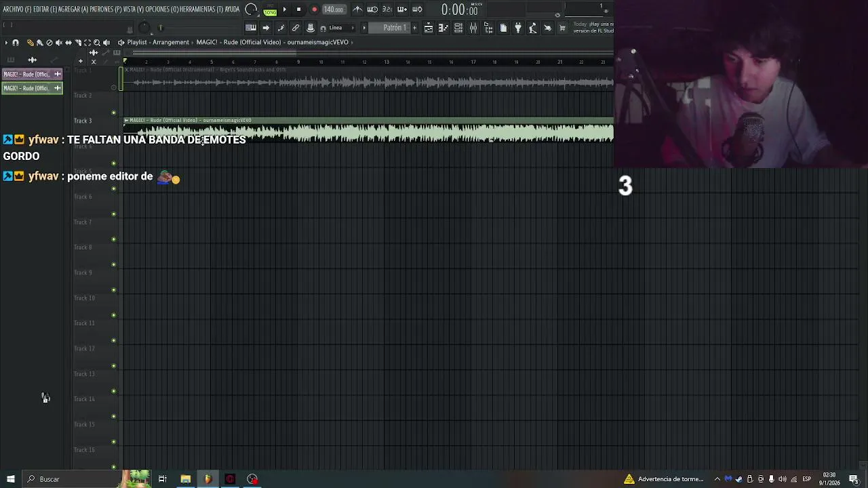Select the playlist delete tool
868x488 pixels.
coord(49,43)
